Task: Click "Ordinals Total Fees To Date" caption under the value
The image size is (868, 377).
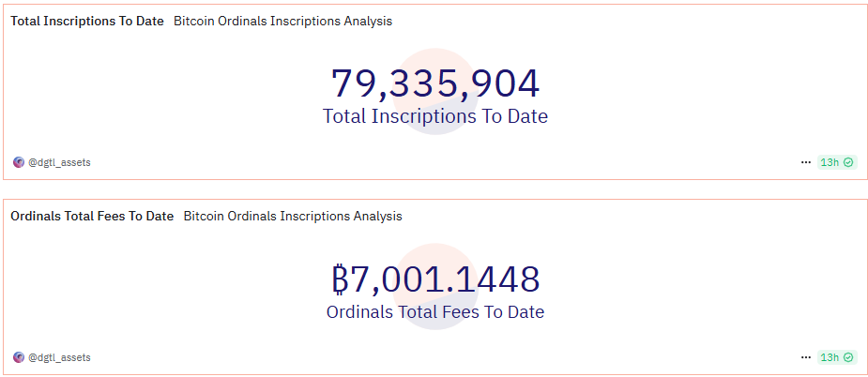Action: (434, 311)
